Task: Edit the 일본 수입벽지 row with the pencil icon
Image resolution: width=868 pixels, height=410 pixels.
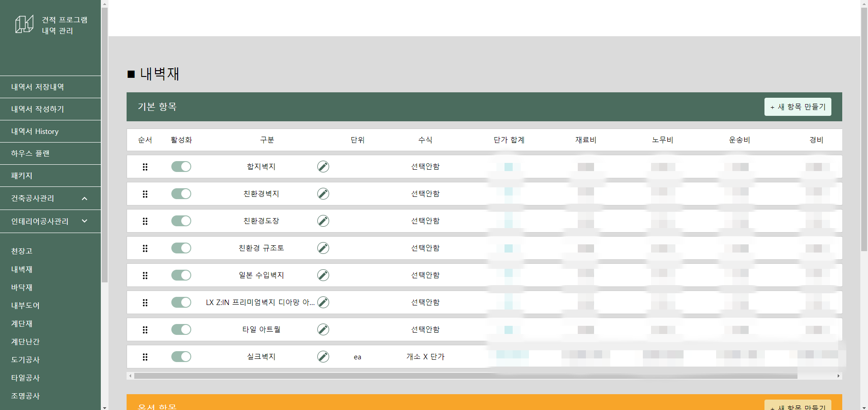Action: click(x=323, y=275)
